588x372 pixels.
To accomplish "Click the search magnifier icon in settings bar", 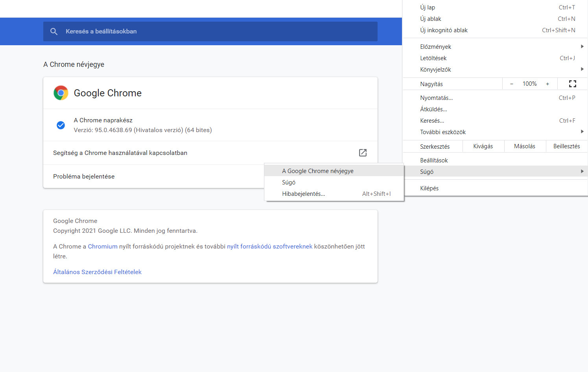I will (x=54, y=31).
